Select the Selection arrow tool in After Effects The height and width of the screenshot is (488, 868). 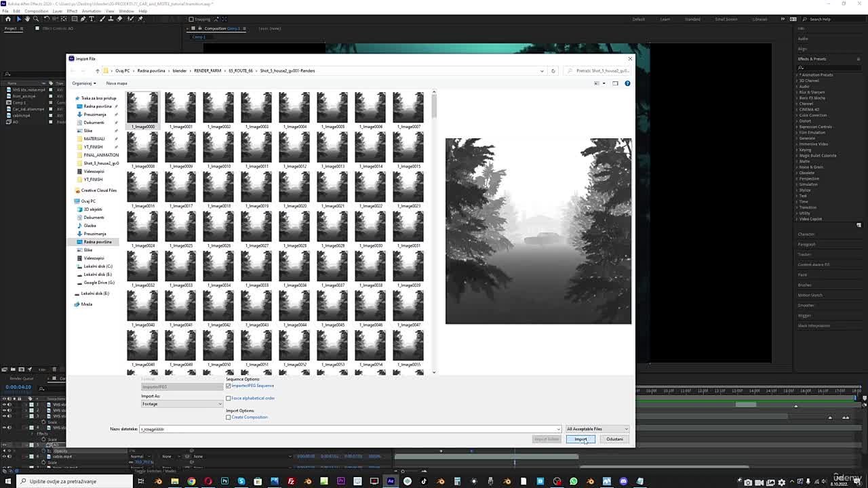point(19,19)
